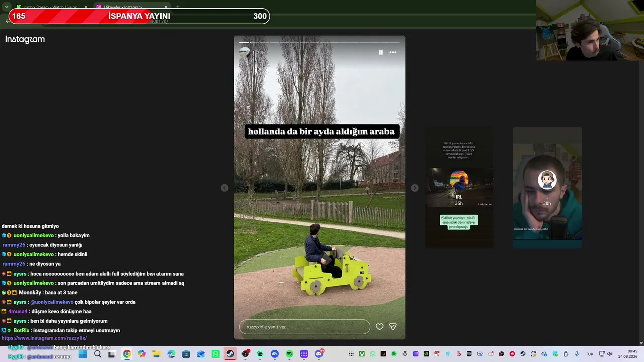Advance to the next story with right arrow

click(x=414, y=188)
